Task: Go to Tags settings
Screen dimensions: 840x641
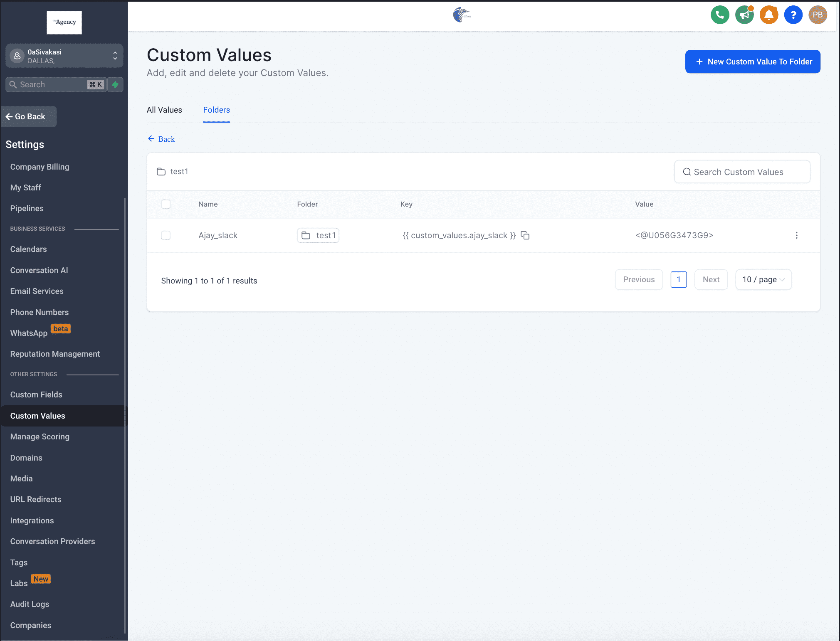Action: tap(19, 563)
